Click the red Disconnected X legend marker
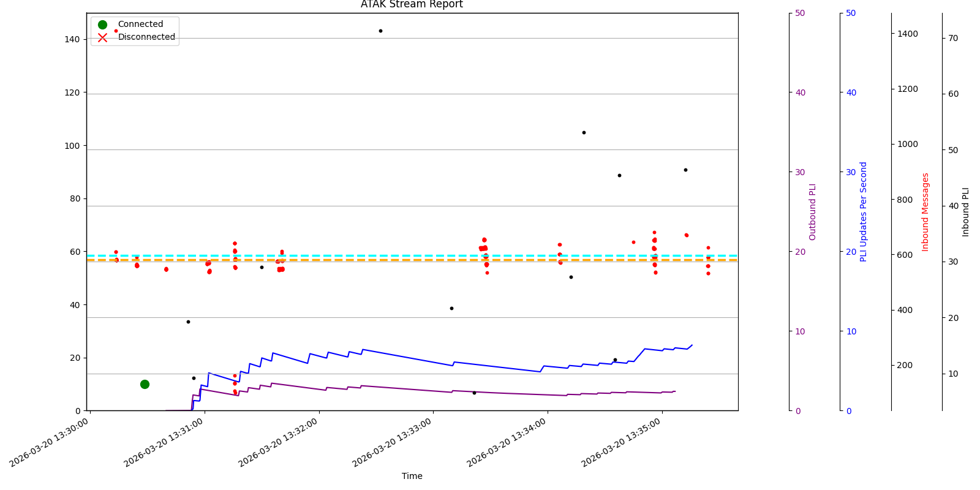 pos(102,37)
